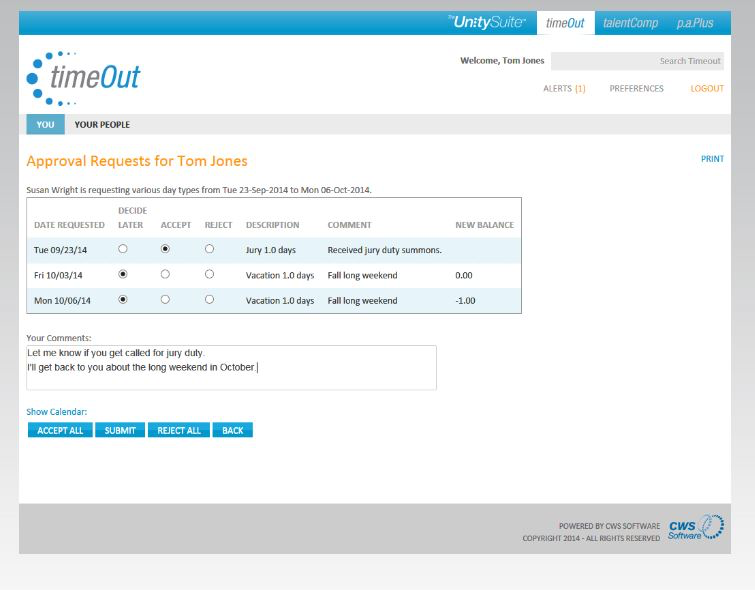Click the BACK button

click(233, 430)
